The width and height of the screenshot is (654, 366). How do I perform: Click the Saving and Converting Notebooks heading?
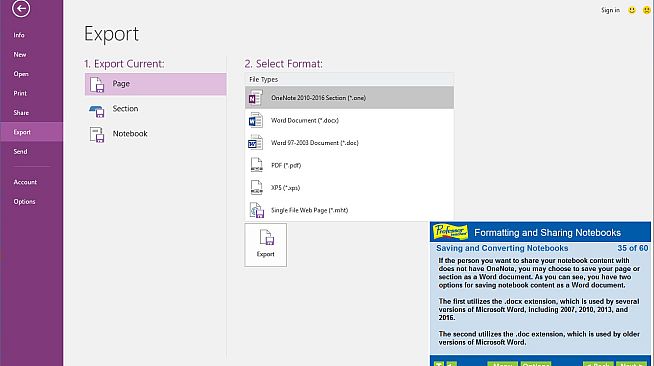502,248
